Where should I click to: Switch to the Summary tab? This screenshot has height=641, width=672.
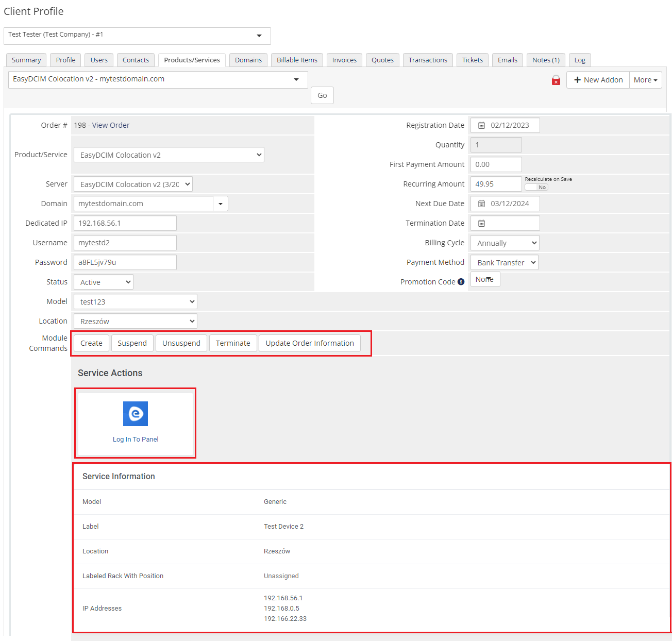point(26,60)
